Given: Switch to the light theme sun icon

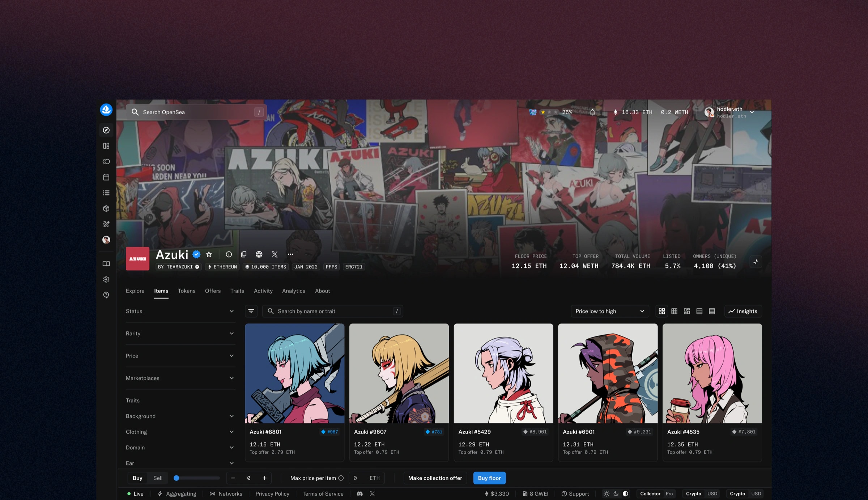Looking at the screenshot, I should click(x=607, y=493).
